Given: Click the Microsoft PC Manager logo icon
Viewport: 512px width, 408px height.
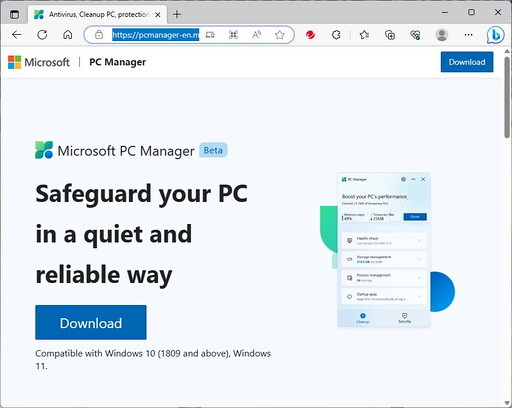Looking at the screenshot, I should click(x=44, y=150).
